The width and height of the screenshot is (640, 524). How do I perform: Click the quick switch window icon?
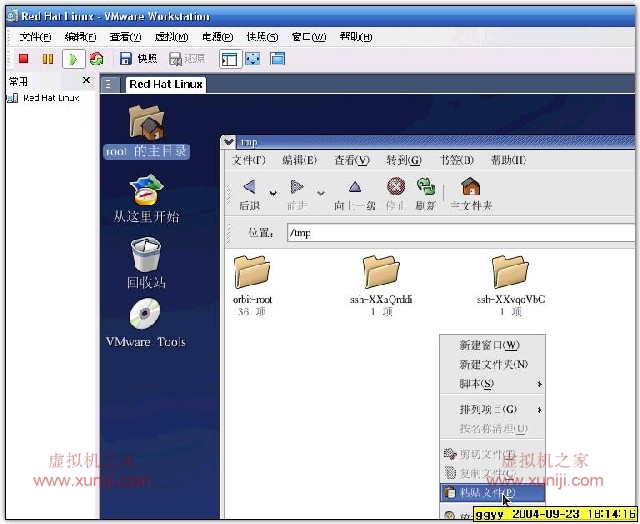278,59
